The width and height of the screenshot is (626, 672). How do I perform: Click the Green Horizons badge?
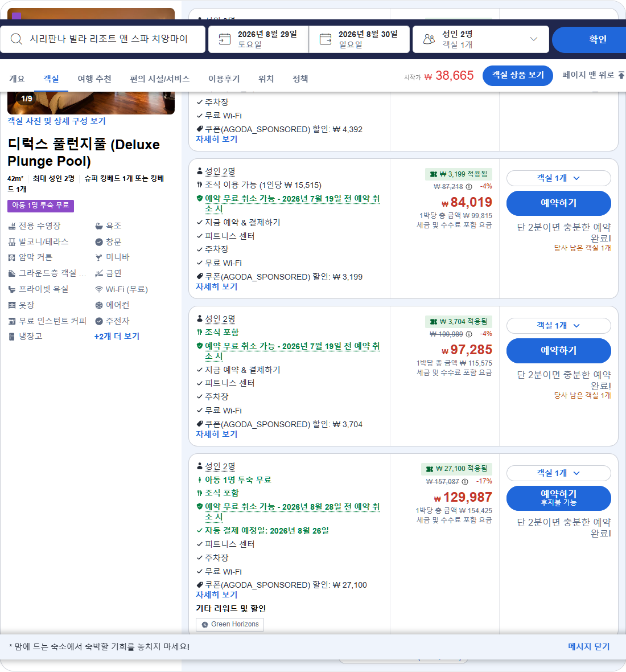pyautogui.click(x=230, y=624)
